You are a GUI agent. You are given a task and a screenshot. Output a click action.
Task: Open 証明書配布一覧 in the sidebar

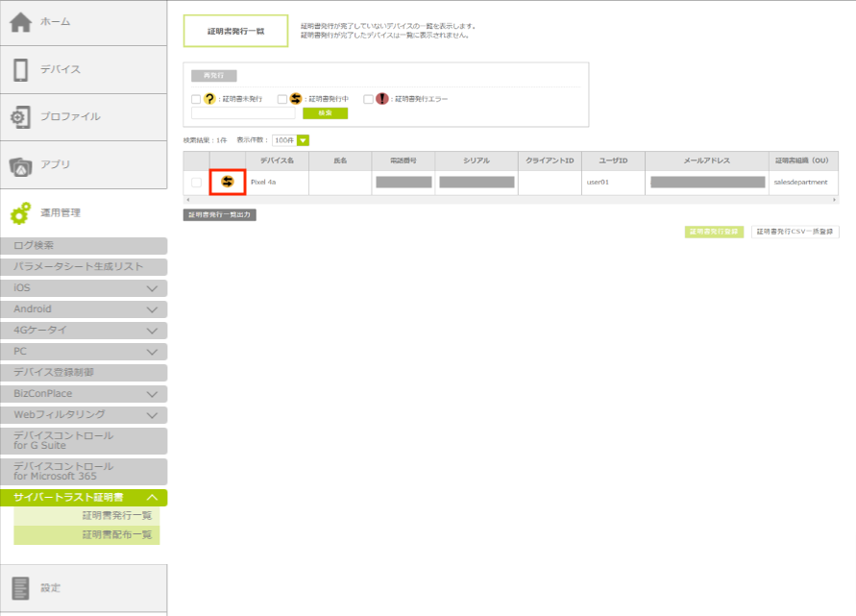tap(116, 535)
